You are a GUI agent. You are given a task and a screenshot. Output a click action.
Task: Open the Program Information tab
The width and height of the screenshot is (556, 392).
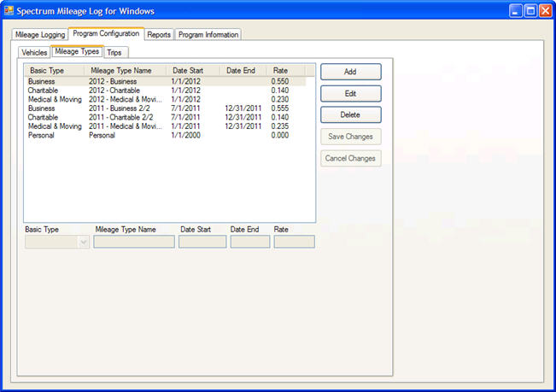click(208, 35)
